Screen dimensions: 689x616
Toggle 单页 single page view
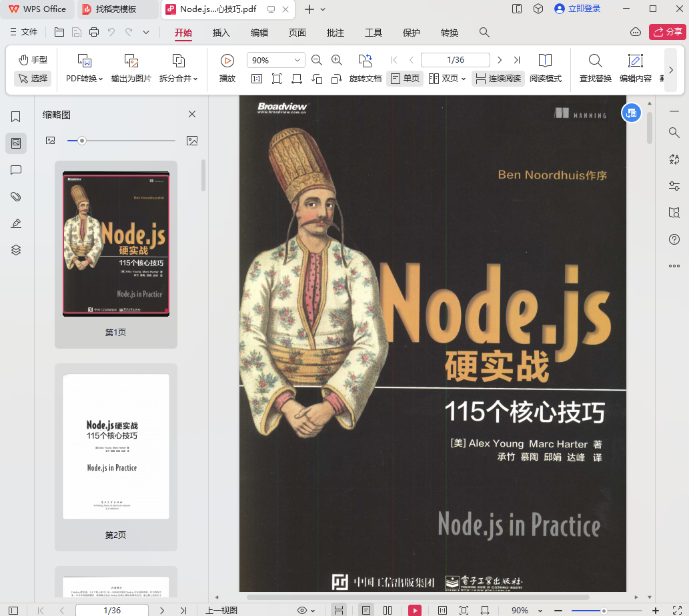(405, 79)
